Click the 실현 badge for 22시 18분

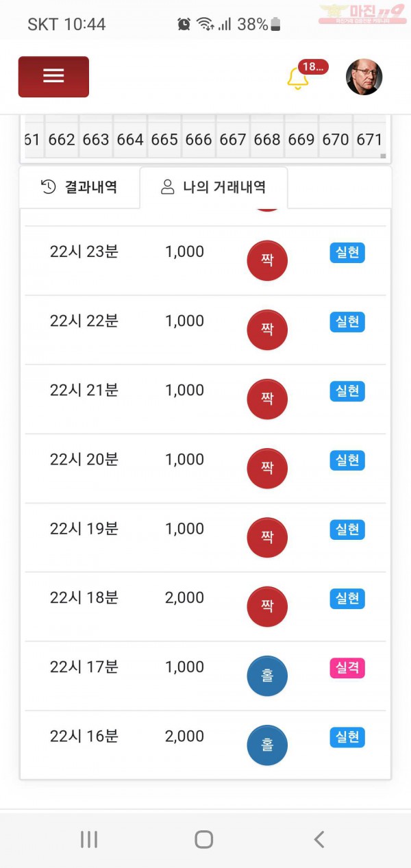[347, 599]
